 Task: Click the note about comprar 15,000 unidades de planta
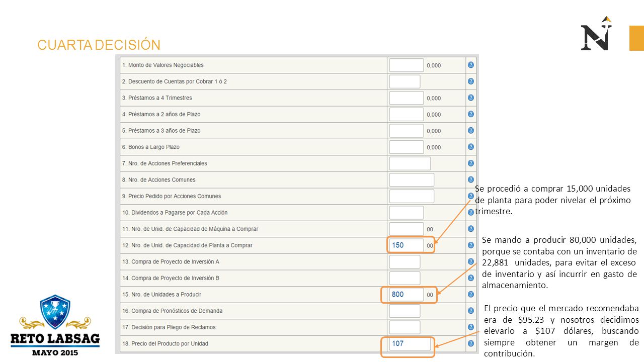tap(552, 200)
